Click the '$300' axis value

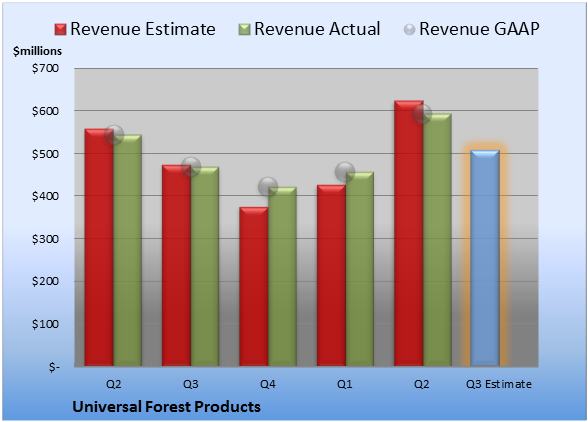pos(45,239)
